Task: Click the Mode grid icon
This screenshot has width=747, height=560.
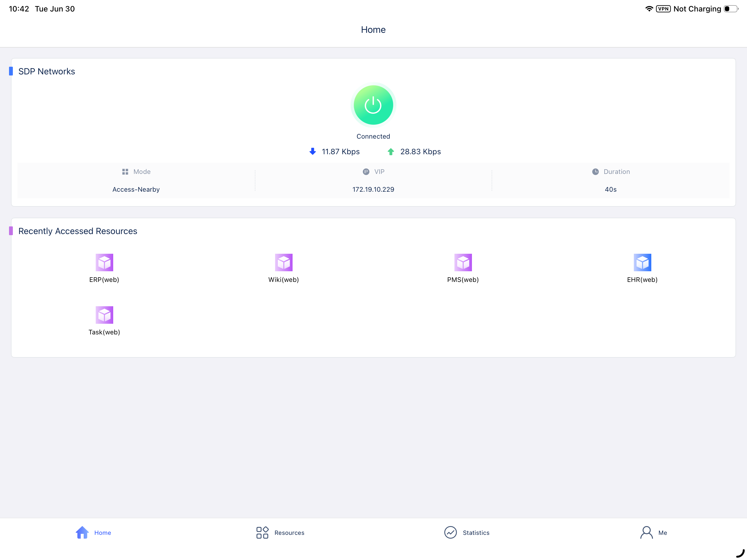Action: [x=125, y=172]
